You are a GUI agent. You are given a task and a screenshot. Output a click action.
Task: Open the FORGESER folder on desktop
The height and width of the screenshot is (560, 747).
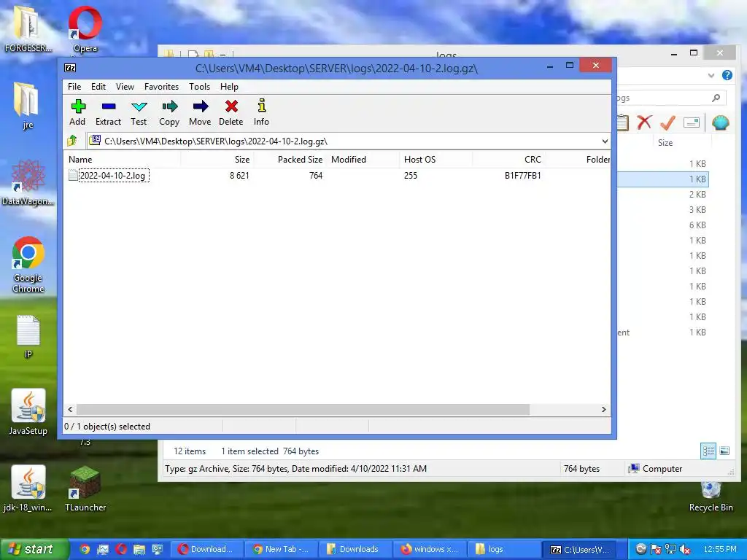click(x=28, y=29)
